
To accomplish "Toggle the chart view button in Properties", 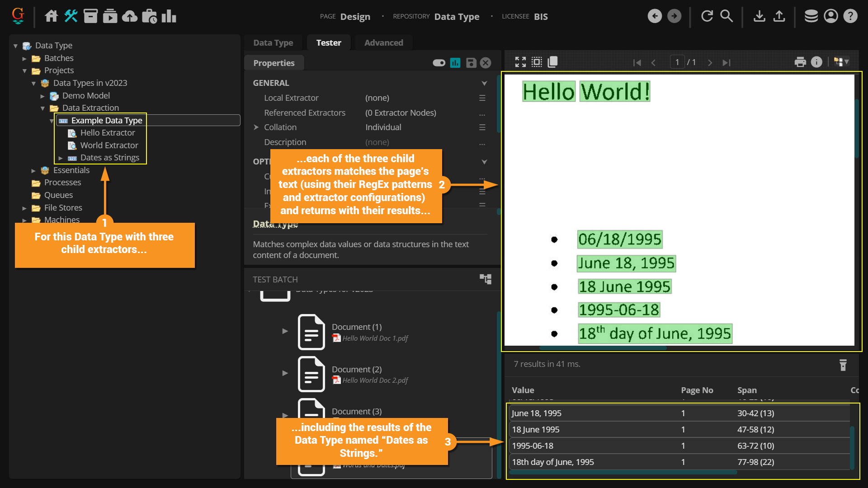I will [455, 63].
